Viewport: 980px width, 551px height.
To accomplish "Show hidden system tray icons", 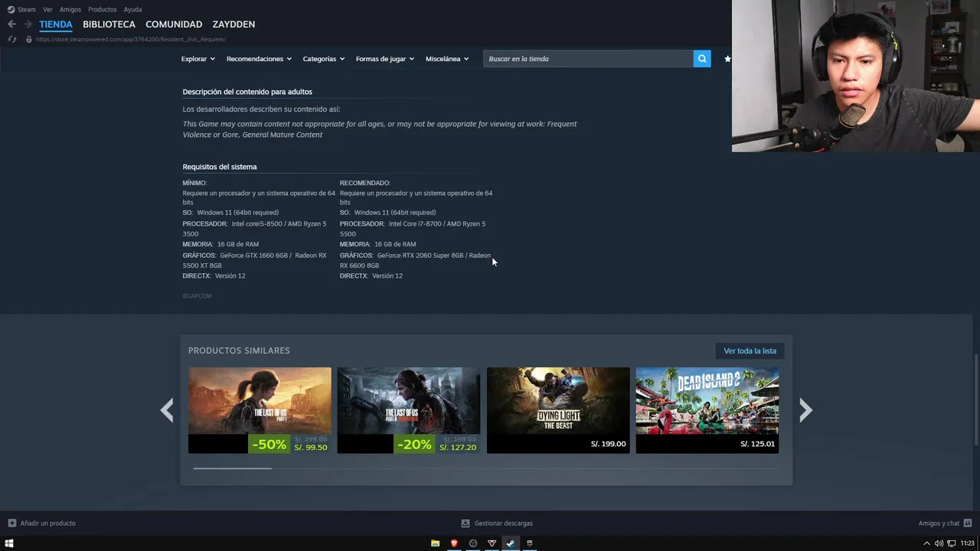I will click(927, 543).
